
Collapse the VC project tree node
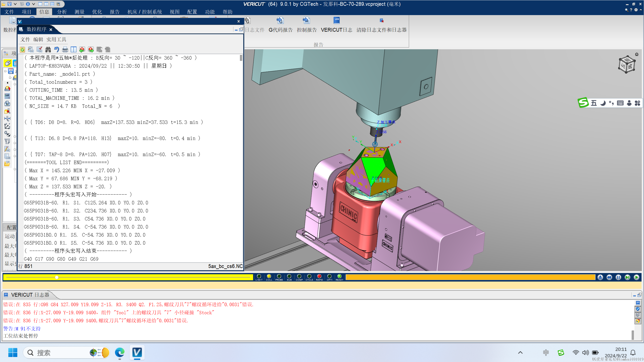pos(5,71)
